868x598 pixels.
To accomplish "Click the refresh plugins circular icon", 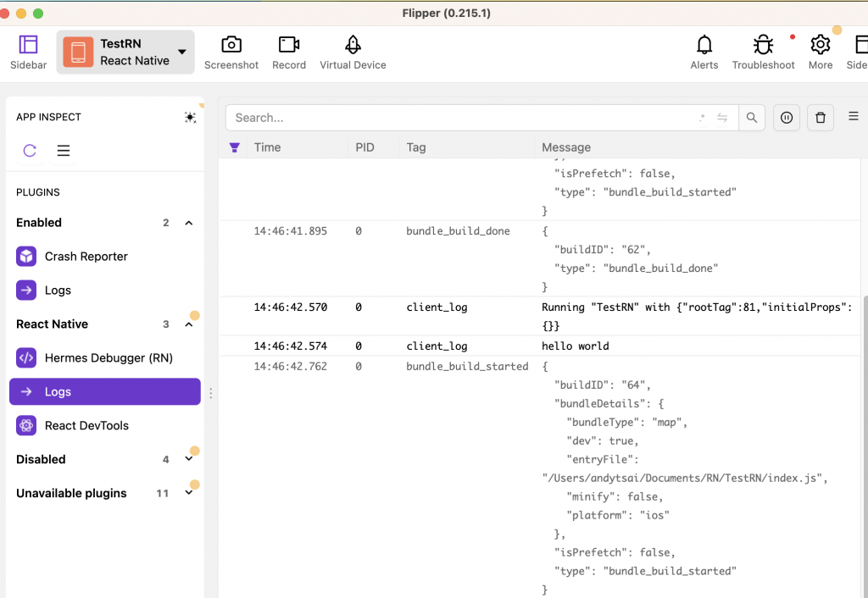I will pos(30,151).
